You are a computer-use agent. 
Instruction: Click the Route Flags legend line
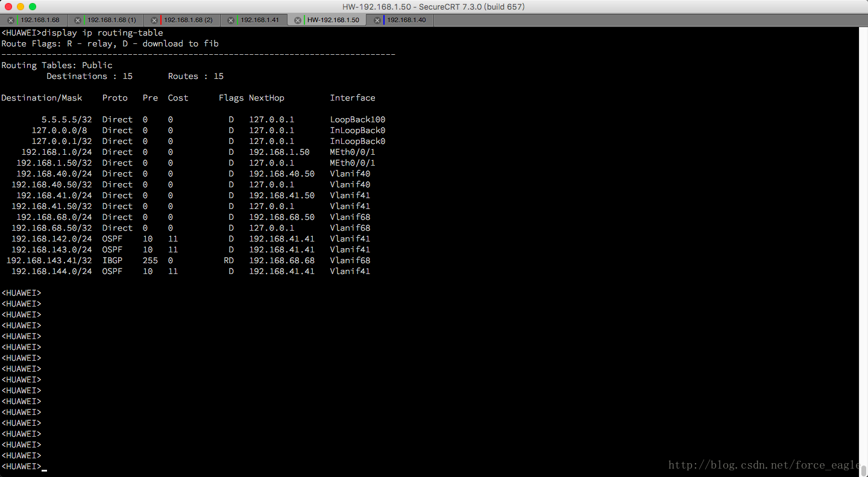(110, 43)
